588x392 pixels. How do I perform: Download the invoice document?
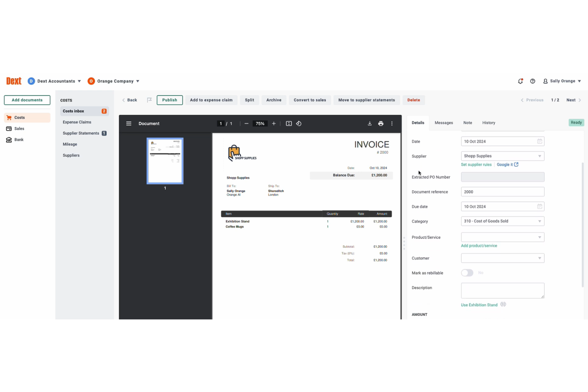(369, 123)
